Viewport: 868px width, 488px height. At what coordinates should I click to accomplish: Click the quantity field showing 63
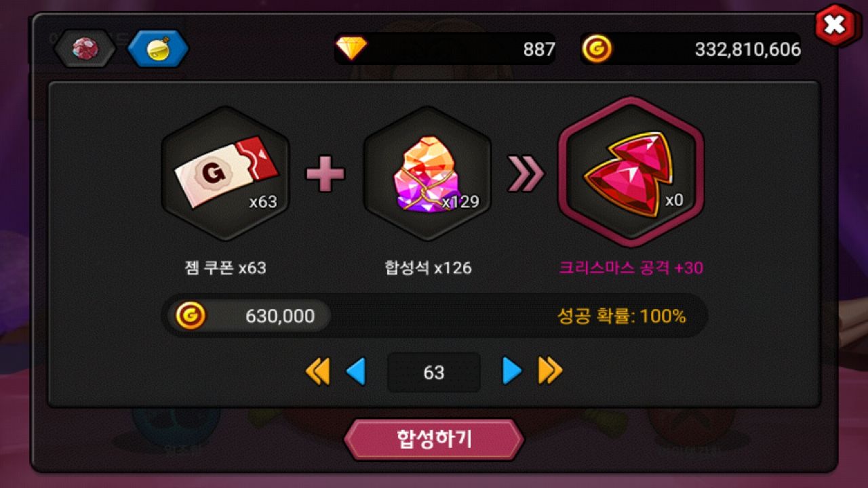click(434, 372)
